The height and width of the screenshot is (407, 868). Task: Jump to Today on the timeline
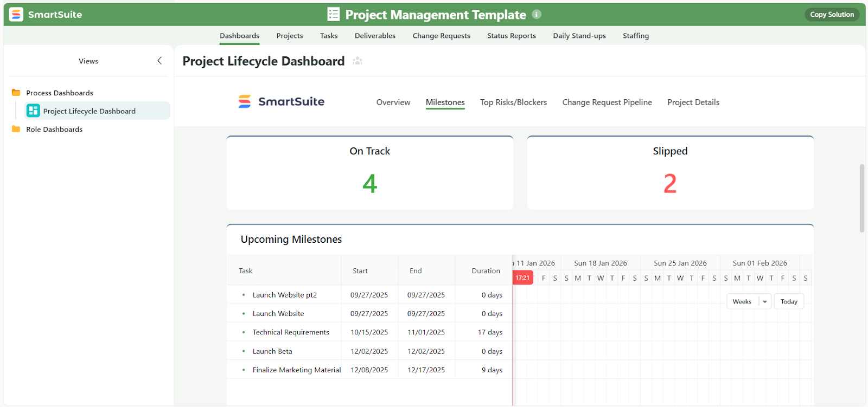[x=789, y=302]
